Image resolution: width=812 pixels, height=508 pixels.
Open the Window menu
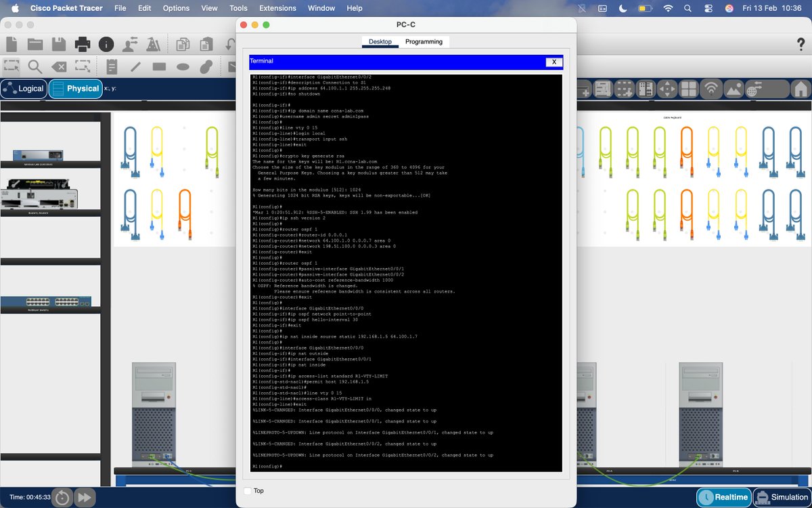321,8
